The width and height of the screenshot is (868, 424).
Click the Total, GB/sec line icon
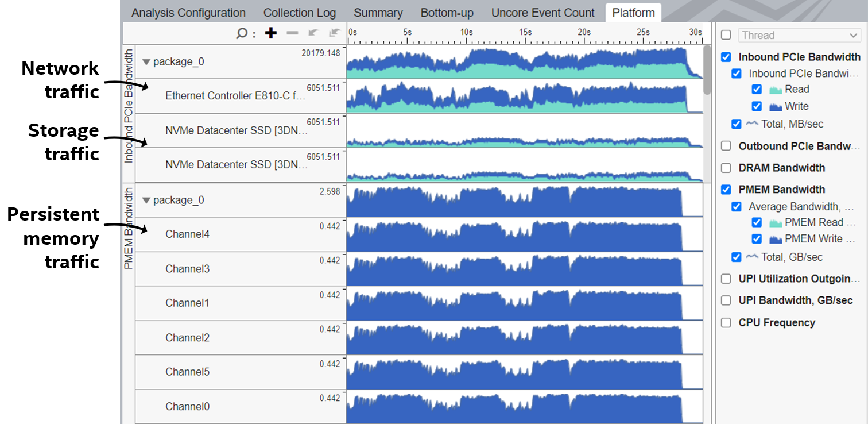[752, 257]
